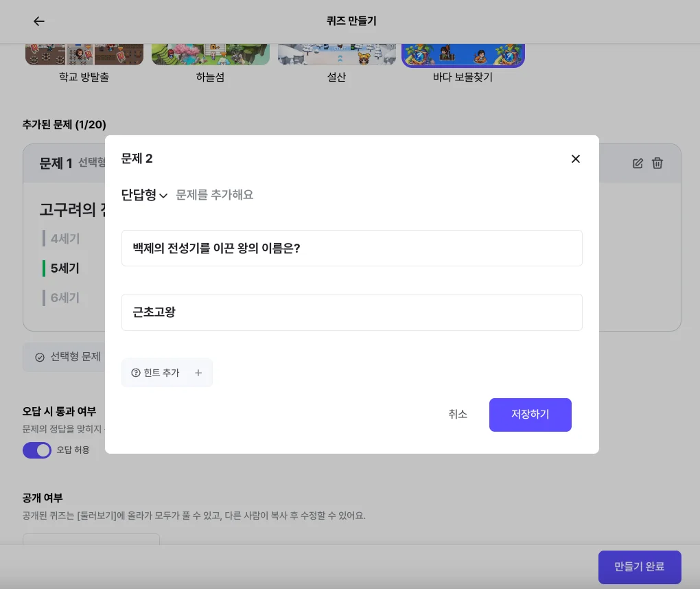Save the question with 저장하기
The height and width of the screenshot is (589, 700).
530,415
